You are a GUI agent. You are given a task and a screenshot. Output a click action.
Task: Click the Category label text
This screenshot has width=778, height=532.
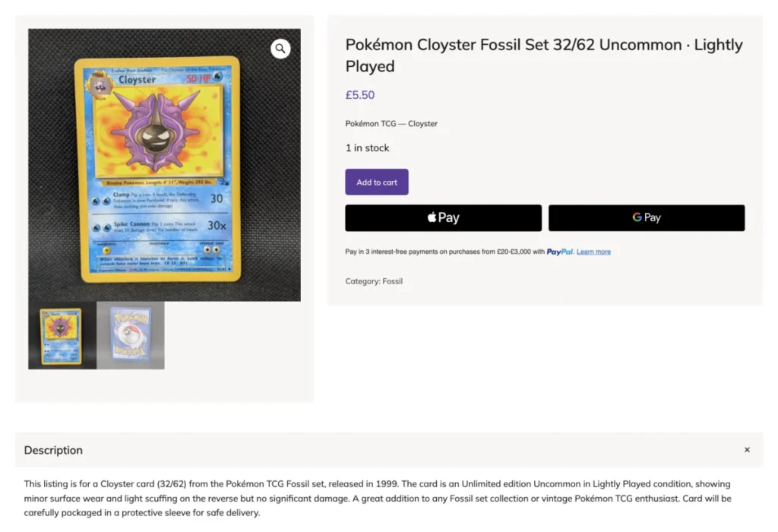pyautogui.click(x=362, y=281)
